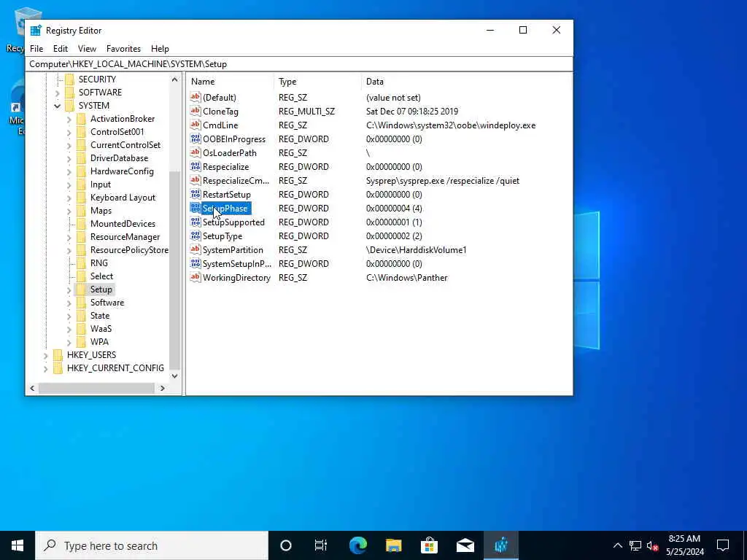Open File Explorer from the taskbar
747x560 pixels.
[393, 545]
